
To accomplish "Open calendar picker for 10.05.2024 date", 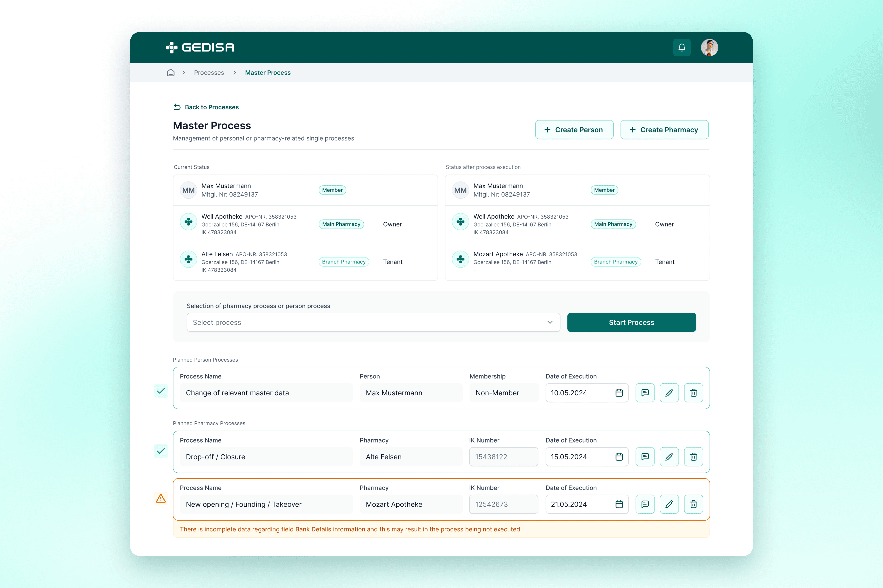I will pyautogui.click(x=619, y=393).
